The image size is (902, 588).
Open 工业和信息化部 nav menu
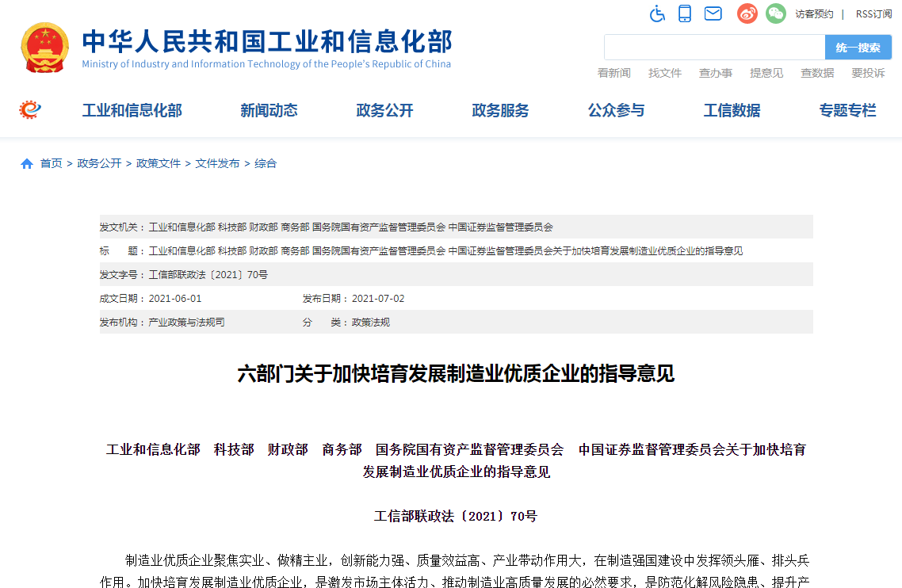132,110
